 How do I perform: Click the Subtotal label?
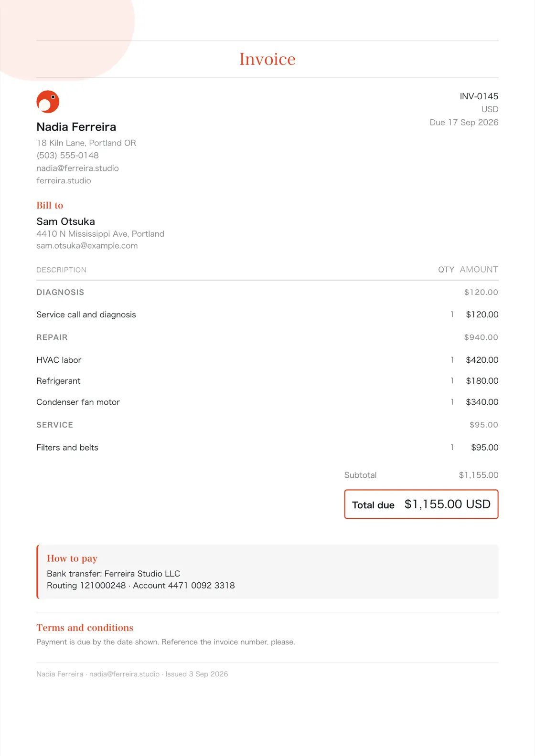tap(360, 475)
